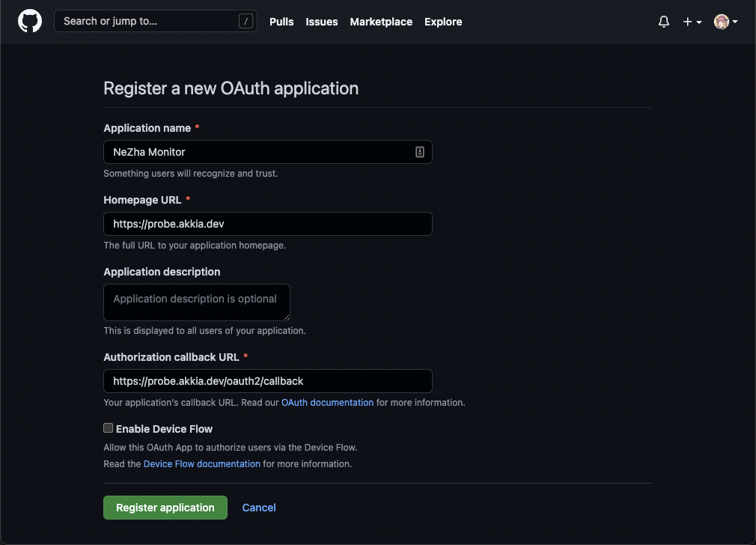The height and width of the screenshot is (545, 756).
Task: Click the GitHub logo icon
Action: [x=29, y=21]
